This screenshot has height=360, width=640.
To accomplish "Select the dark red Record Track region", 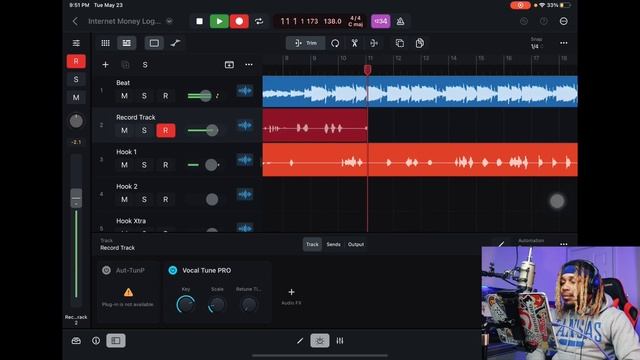I will click(315, 125).
